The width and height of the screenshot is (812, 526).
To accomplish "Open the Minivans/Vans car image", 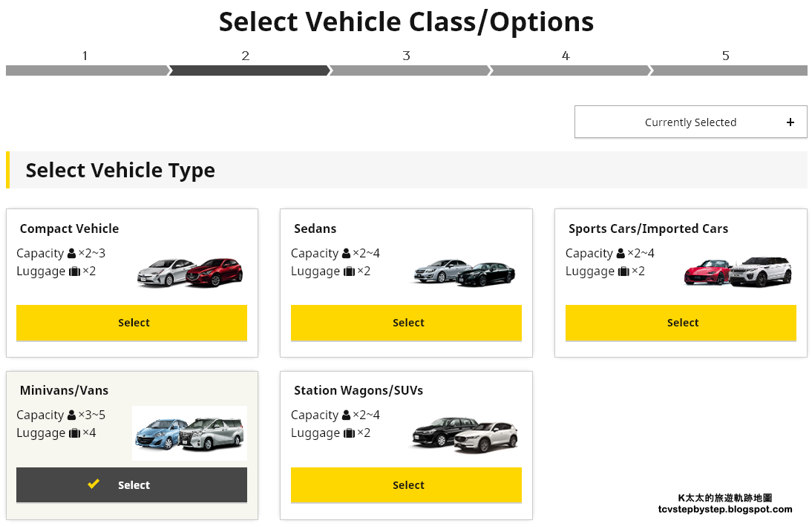I will [x=189, y=433].
